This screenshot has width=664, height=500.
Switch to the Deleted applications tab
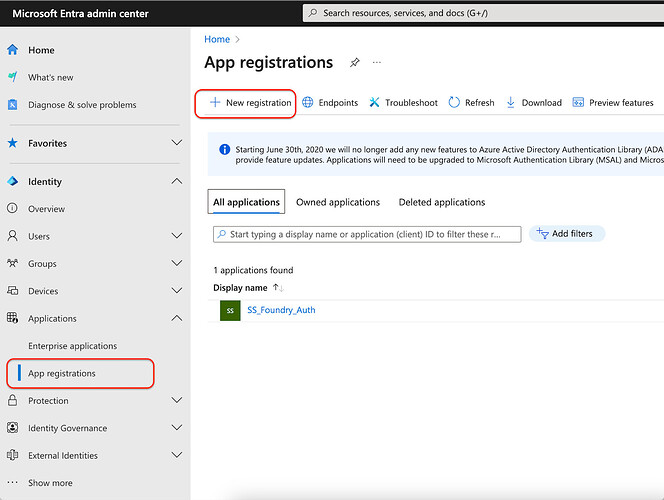tap(442, 202)
